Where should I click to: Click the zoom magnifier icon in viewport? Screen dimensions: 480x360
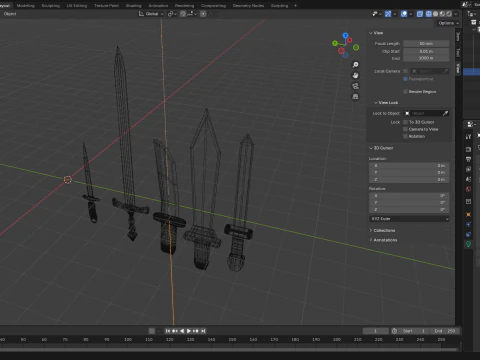pyautogui.click(x=356, y=65)
